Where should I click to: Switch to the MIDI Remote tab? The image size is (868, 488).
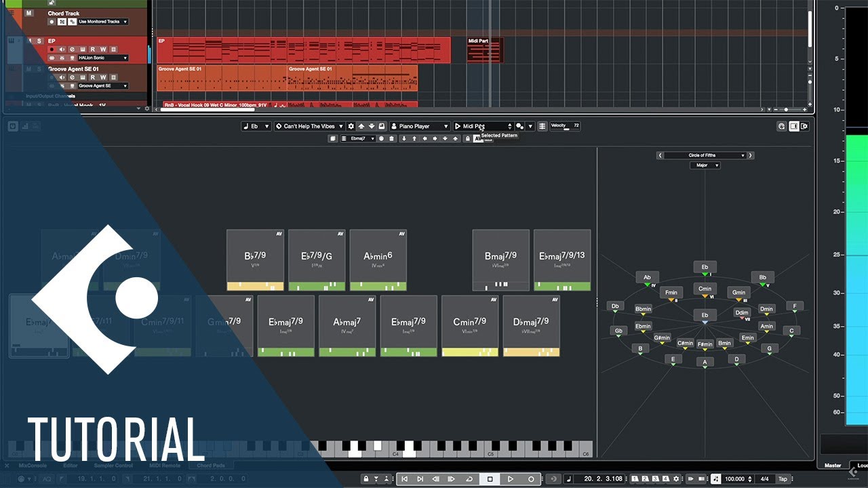click(x=165, y=466)
